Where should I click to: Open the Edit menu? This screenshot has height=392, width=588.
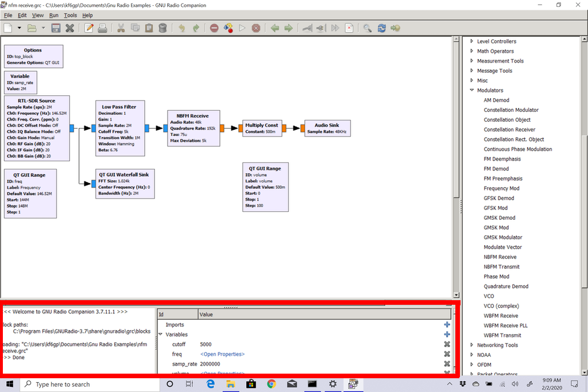pyautogui.click(x=22, y=15)
